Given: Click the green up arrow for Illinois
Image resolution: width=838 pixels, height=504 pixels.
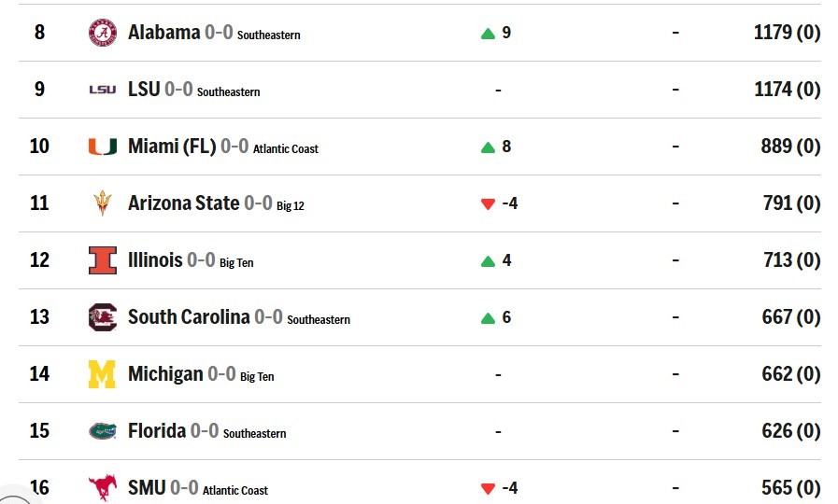Looking at the screenshot, I should [488, 261].
